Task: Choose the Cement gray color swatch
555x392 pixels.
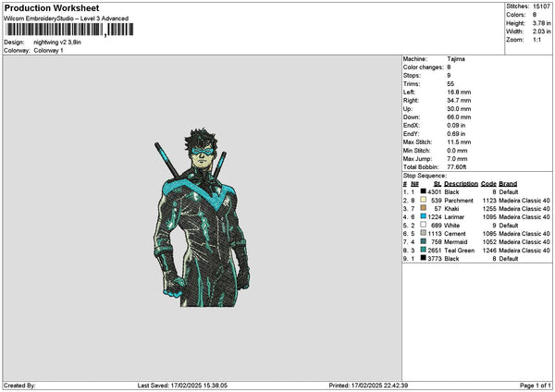Action: 423,233
